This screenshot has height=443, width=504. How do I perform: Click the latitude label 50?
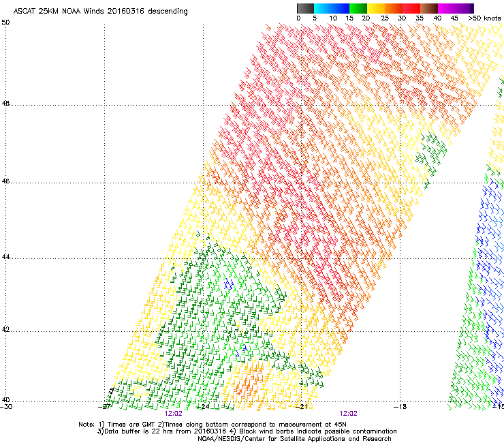click(x=5, y=22)
